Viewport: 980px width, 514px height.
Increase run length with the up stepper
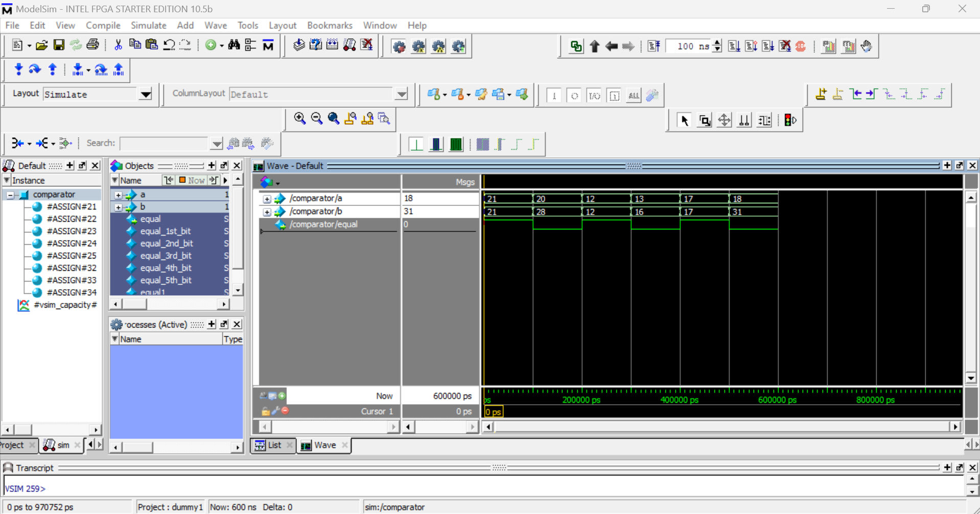pyautogui.click(x=717, y=43)
